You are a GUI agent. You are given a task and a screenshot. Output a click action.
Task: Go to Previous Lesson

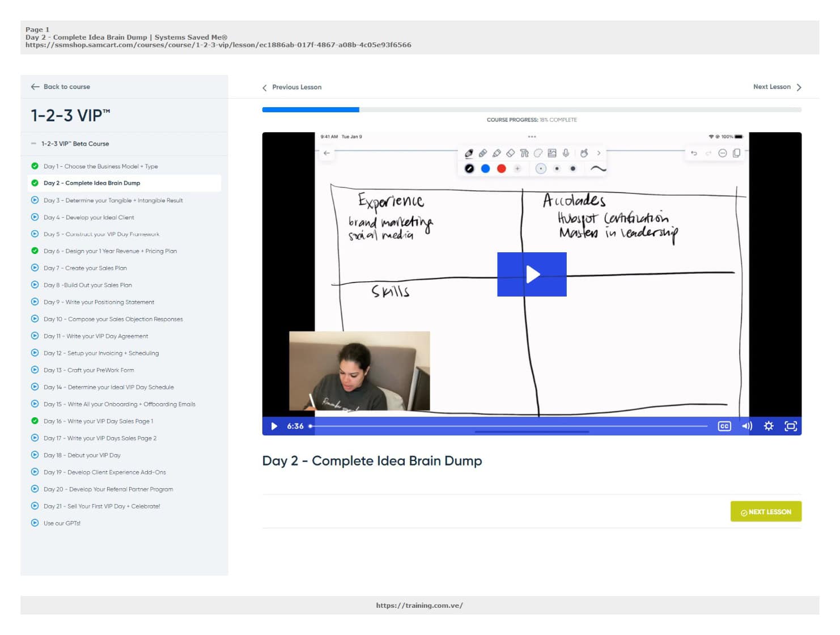click(x=292, y=87)
